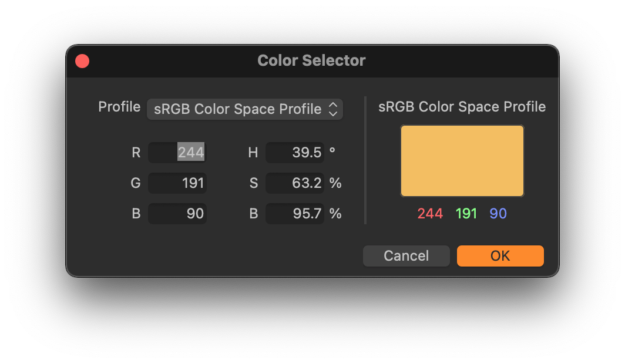625x364 pixels.
Task: Click the G value field showing 191
Action: tap(177, 183)
